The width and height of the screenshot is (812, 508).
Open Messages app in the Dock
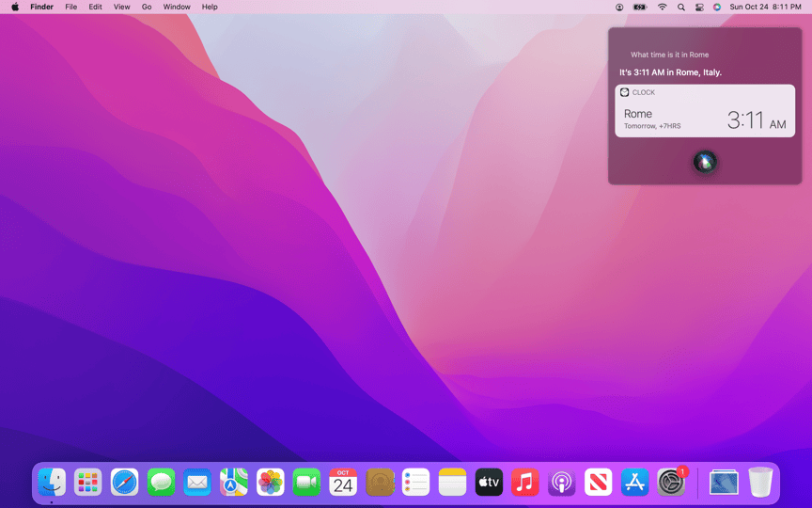tap(161, 482)
